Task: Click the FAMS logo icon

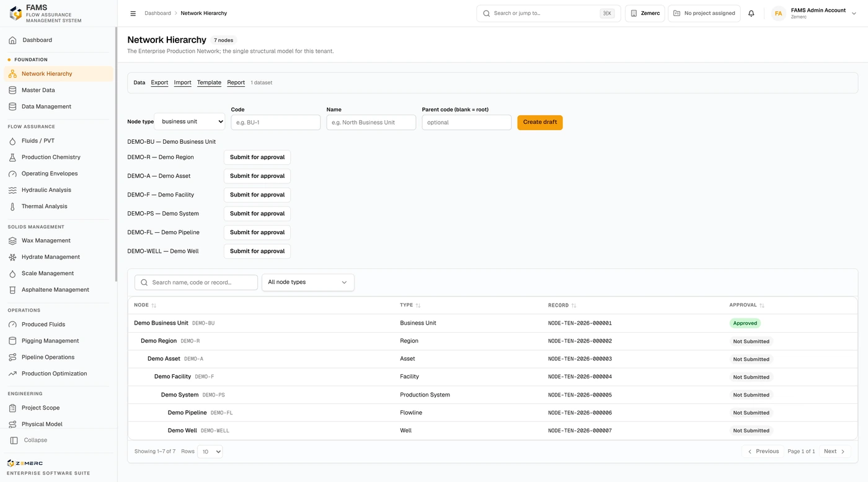Action: point(15,13)
